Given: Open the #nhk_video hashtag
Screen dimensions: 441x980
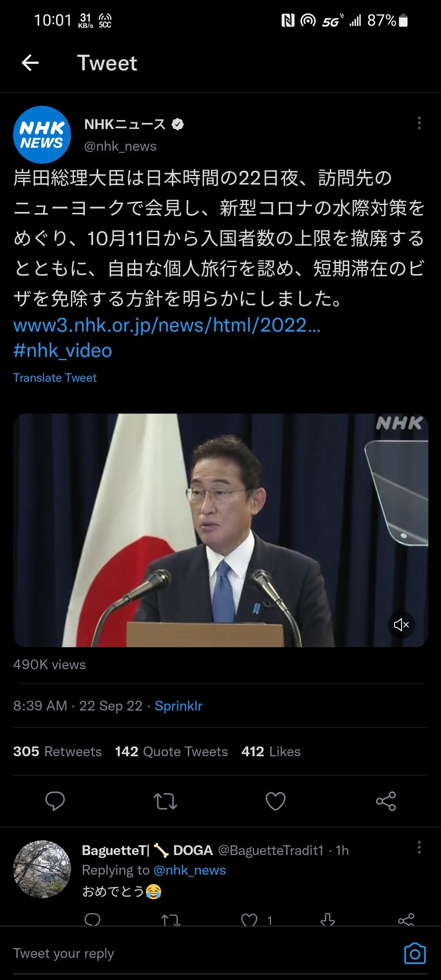Looking at the screenshot, I should (x=62, y=350).
